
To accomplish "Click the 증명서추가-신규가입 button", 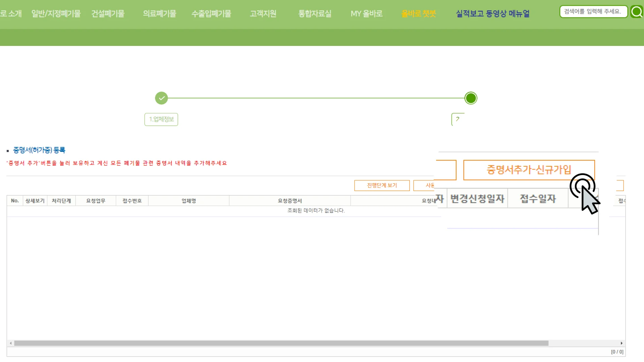I will (x=529, y=170).
